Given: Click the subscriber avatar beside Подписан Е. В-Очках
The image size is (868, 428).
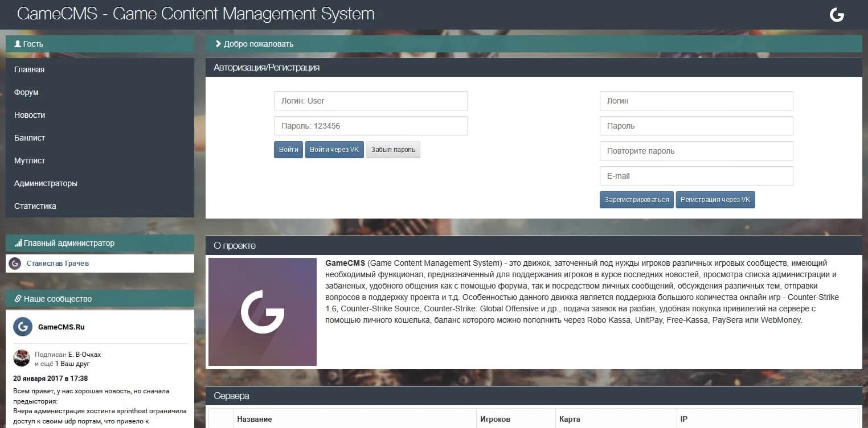Looking at the screenshot, I should [22, 359].
